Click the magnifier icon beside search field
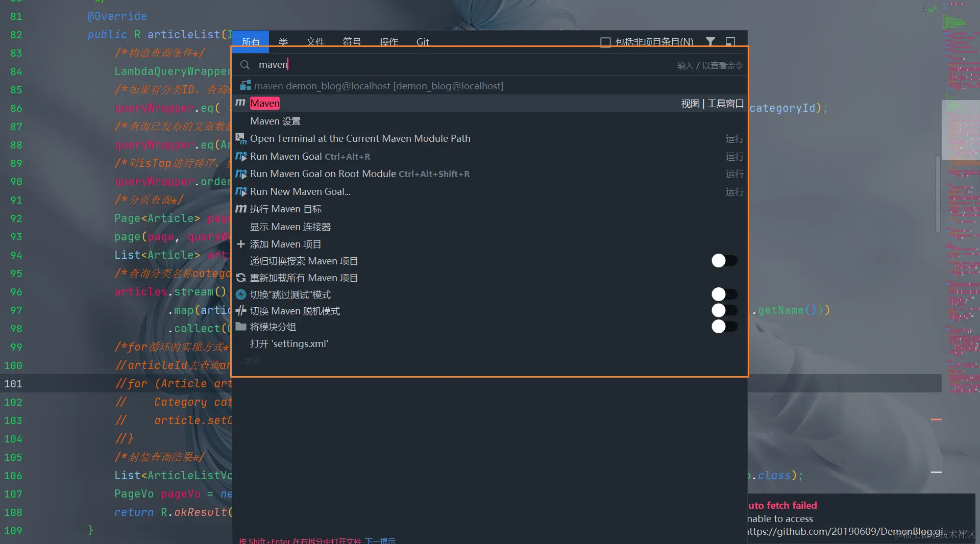Image resolution: width=980 pixels, height=544 pixels. coord(245,65)
